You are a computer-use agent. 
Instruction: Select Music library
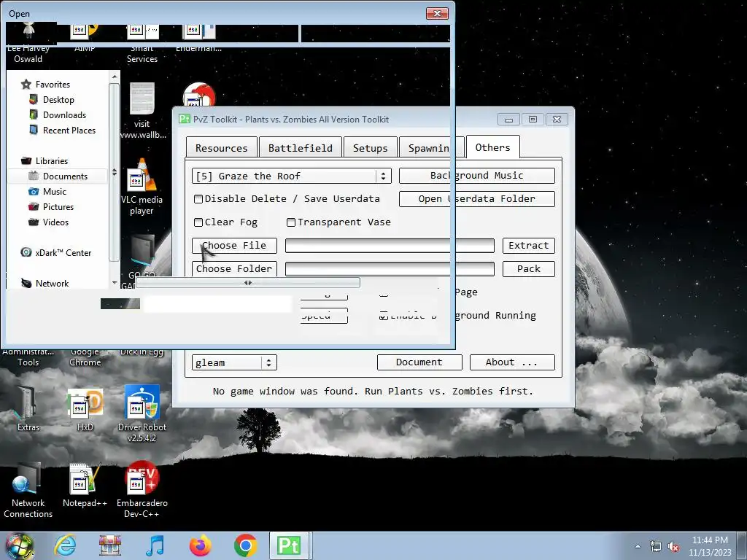[x=54, y=192]
